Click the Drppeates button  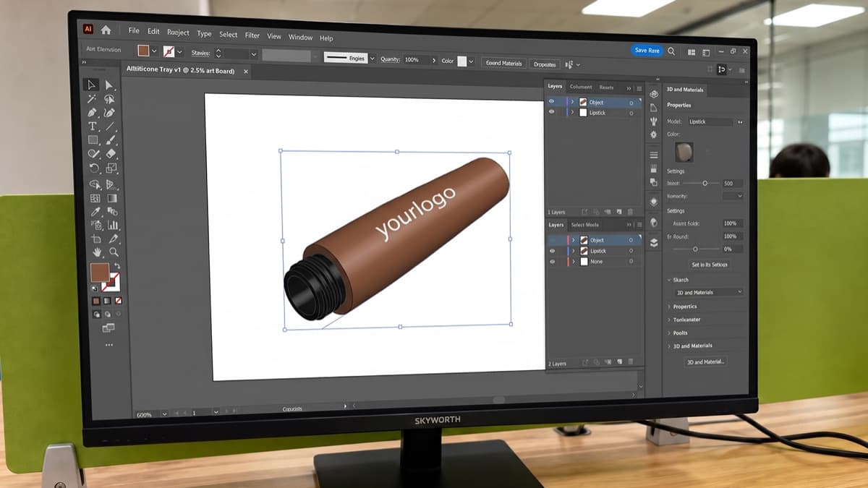pos(545,64)
